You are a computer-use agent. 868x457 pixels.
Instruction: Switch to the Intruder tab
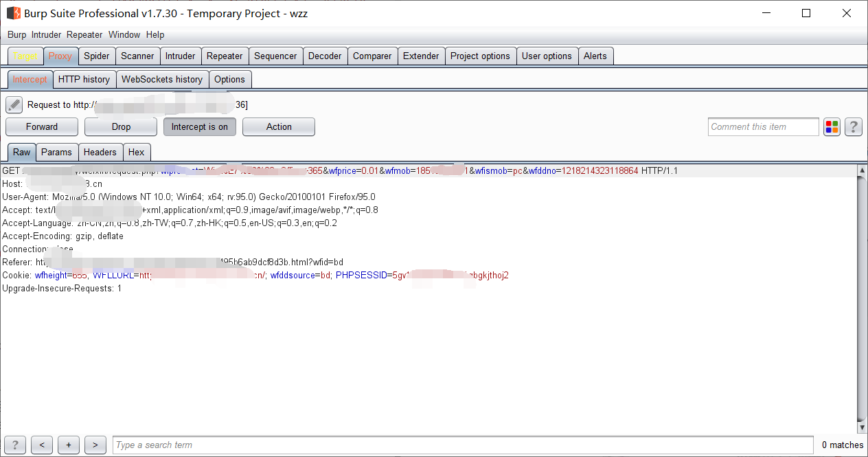181,56
